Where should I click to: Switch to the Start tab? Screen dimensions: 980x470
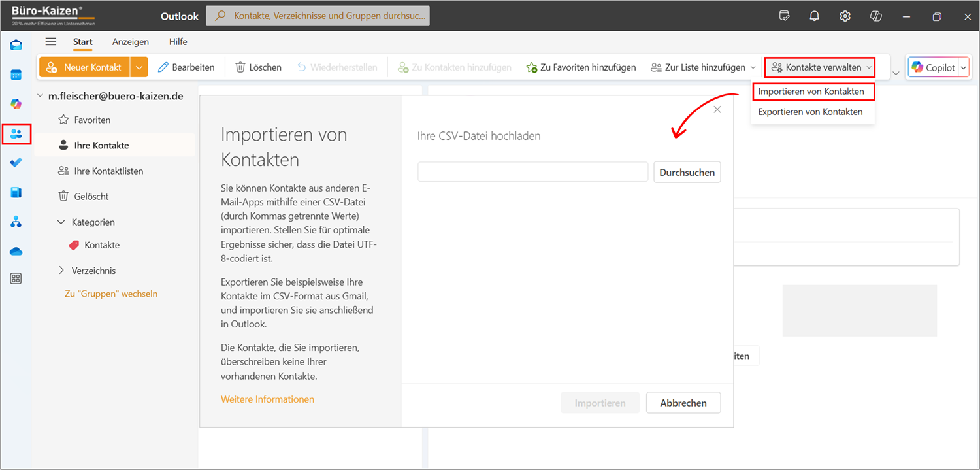click(83, 42)
